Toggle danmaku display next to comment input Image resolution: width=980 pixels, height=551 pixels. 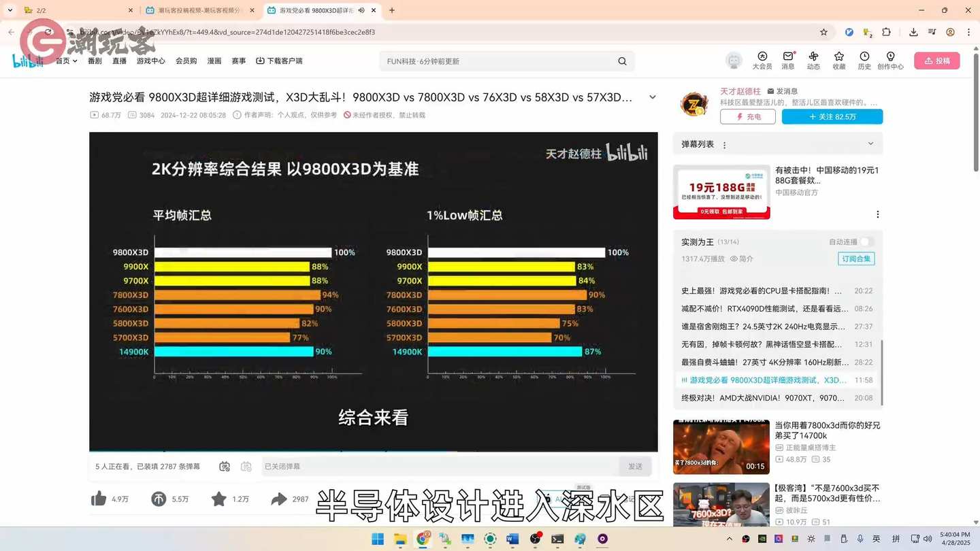pos(224,467)
